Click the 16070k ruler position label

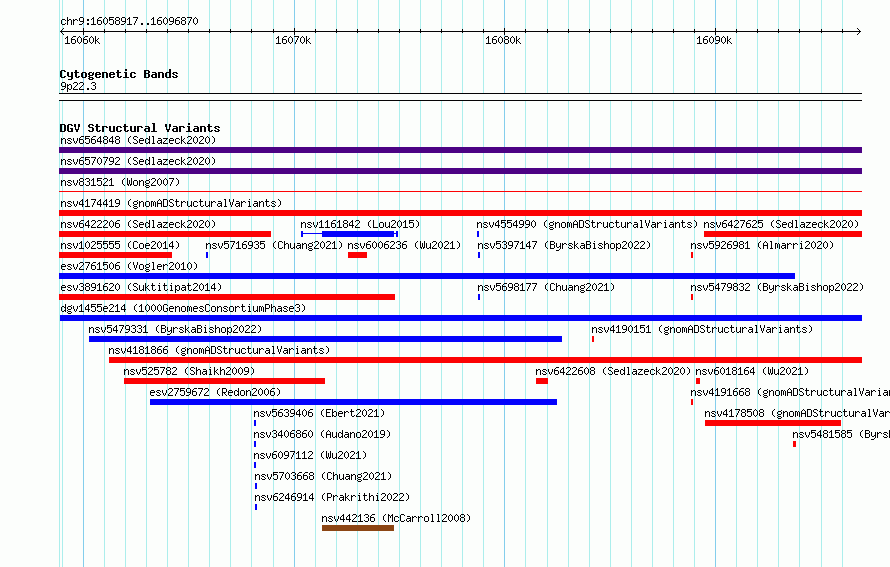(x=293, y=40)
